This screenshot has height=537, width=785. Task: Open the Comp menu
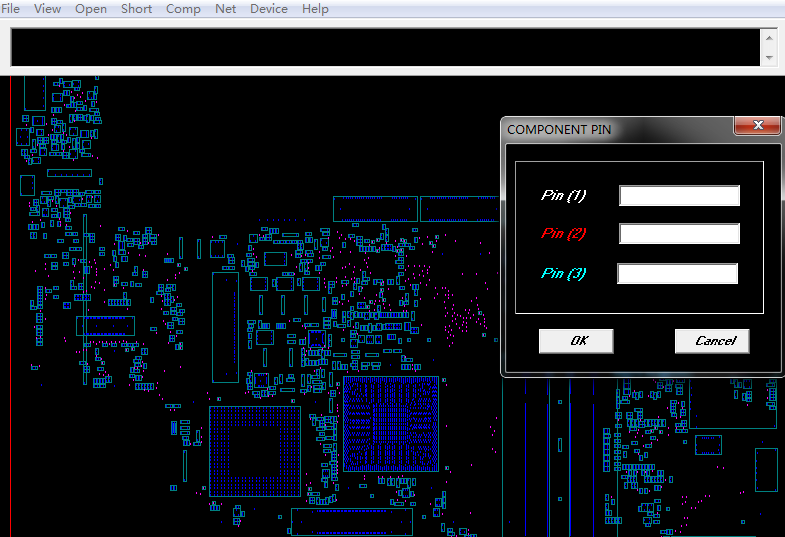pyautogui.click(x=183, y=9)
